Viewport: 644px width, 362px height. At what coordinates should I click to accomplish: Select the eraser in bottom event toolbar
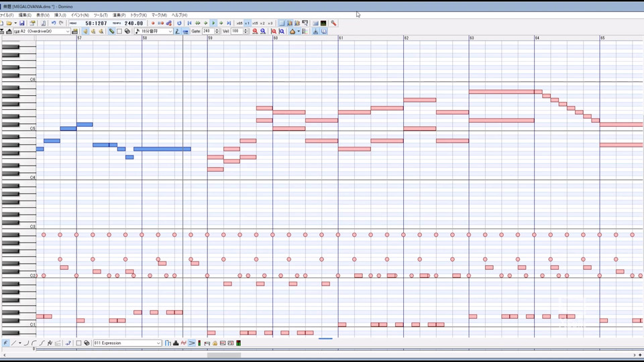(87, 343)
